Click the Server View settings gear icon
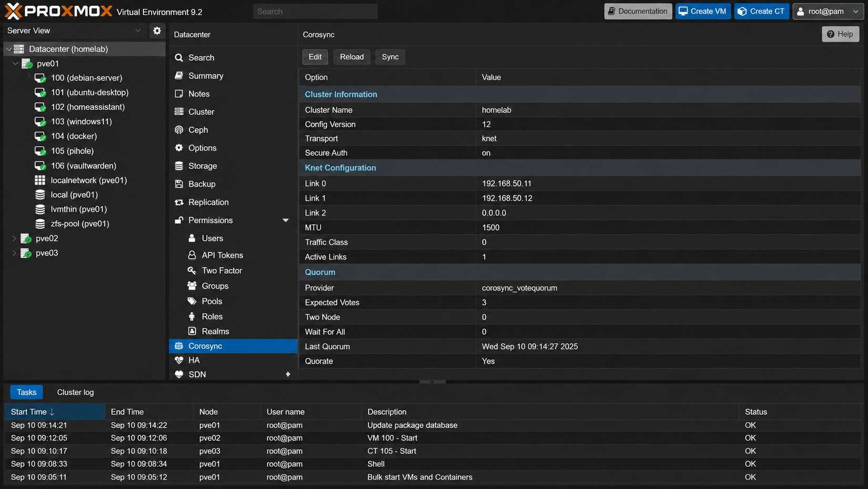The height and width of the screenshot is (489, 868). point(157,31)
